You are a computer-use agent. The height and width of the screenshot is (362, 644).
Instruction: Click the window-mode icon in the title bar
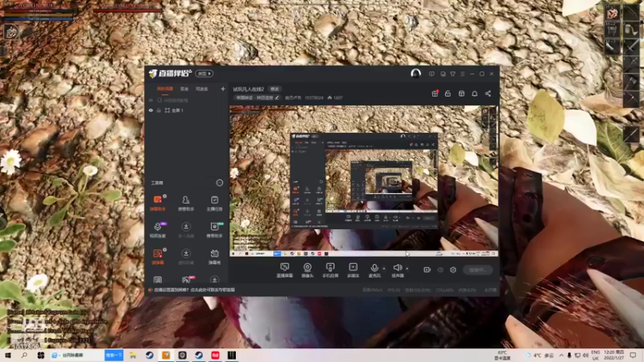(443, 74)
